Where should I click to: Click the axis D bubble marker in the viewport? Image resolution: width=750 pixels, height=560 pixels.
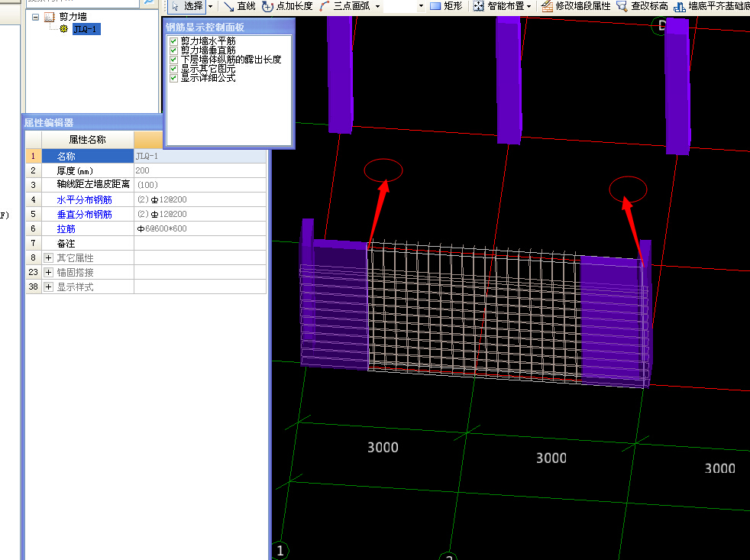(x=660, y=25)
